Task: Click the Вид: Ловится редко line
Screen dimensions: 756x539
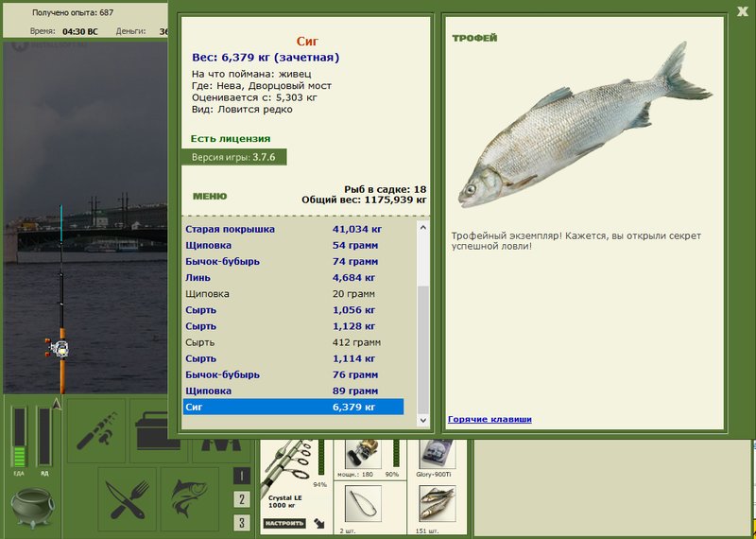Action: coord(242,110)
